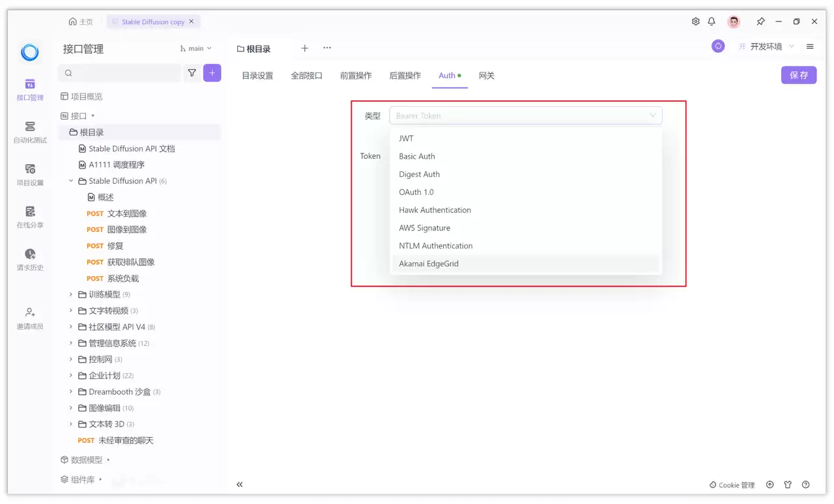Click the pin window icon
Viewport: 834px width, 504px height.
pyautogui.click(x=760, y=21)
